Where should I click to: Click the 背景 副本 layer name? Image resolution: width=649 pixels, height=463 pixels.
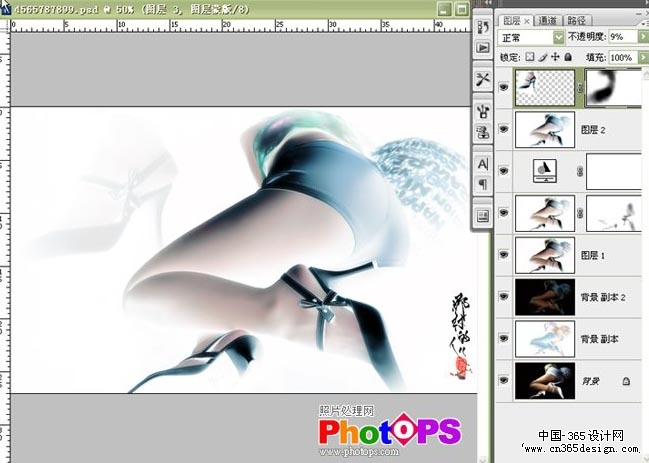(x=600, y=339)
